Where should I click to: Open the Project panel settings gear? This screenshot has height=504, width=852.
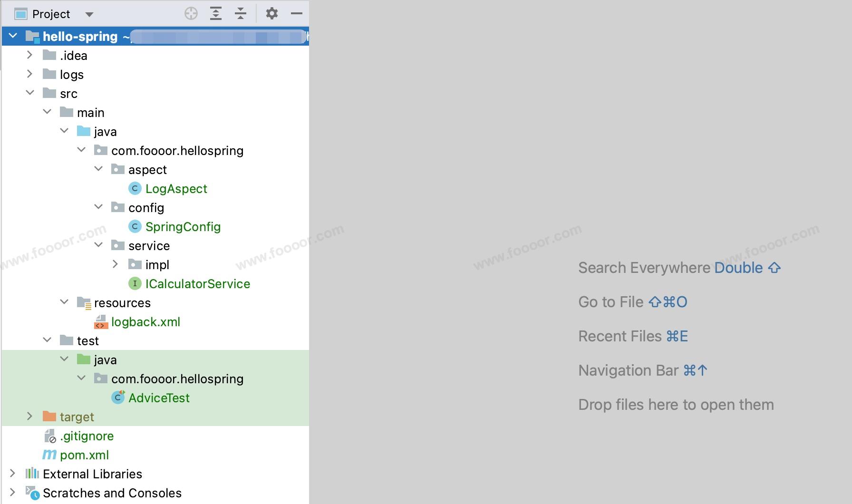271,14
